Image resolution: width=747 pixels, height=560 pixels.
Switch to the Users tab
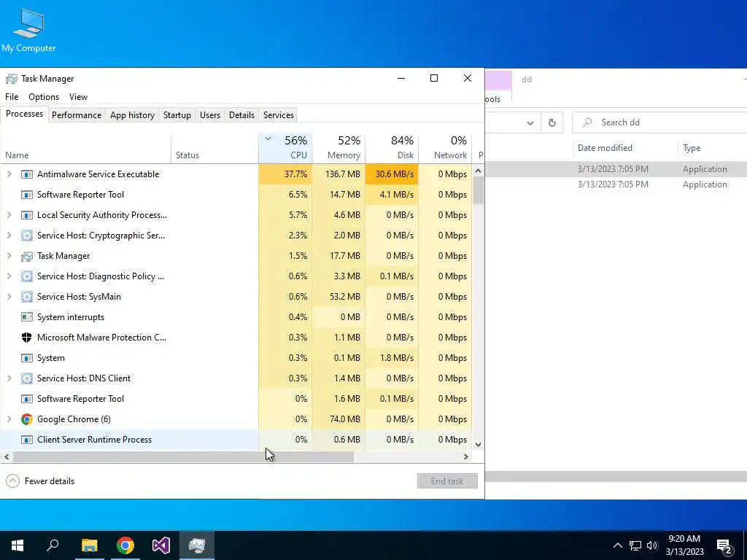(x=210, y=115)
